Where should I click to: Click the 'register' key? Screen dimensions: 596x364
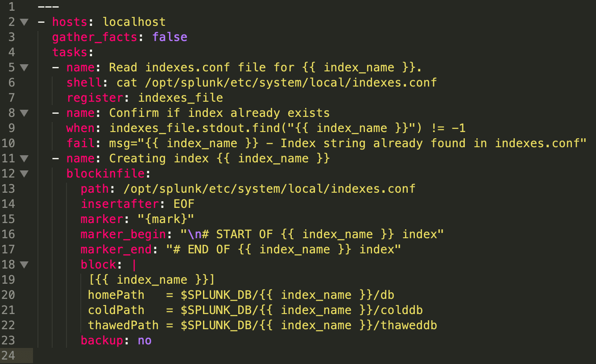95,98
